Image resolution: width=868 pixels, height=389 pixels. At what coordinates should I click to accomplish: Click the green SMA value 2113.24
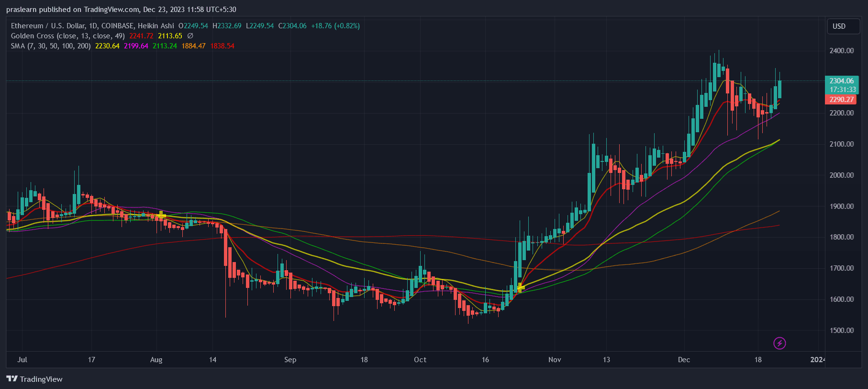165,46
